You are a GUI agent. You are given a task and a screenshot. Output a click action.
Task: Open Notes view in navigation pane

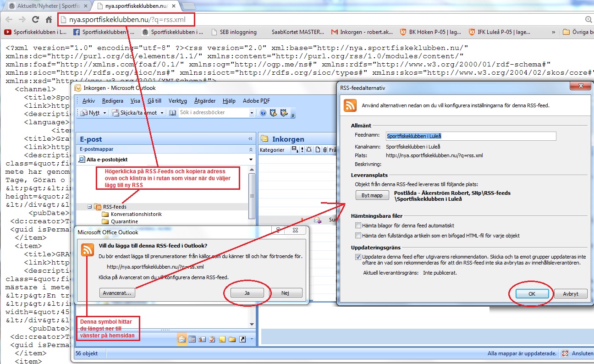(x=222, y=340)
